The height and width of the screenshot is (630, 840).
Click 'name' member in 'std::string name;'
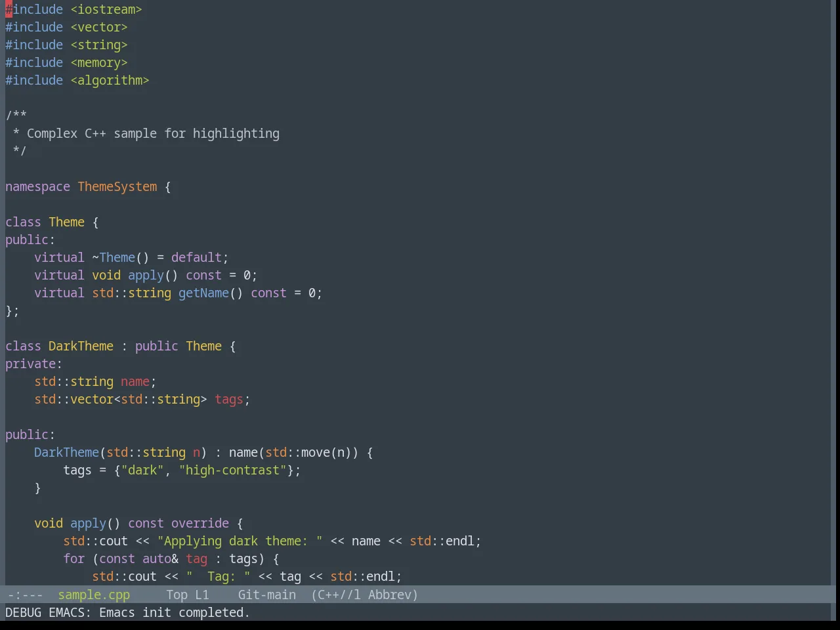point(135,381)
